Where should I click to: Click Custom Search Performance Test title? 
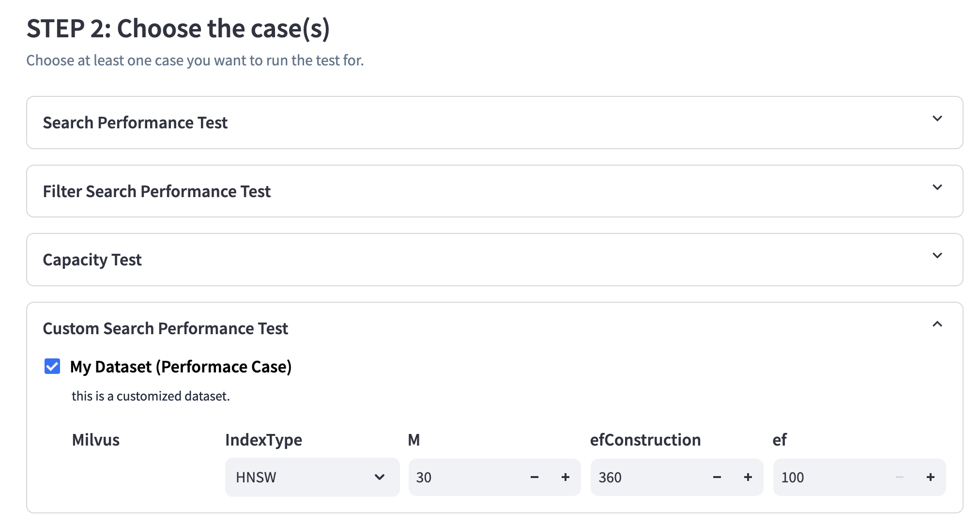pos(165,329)
